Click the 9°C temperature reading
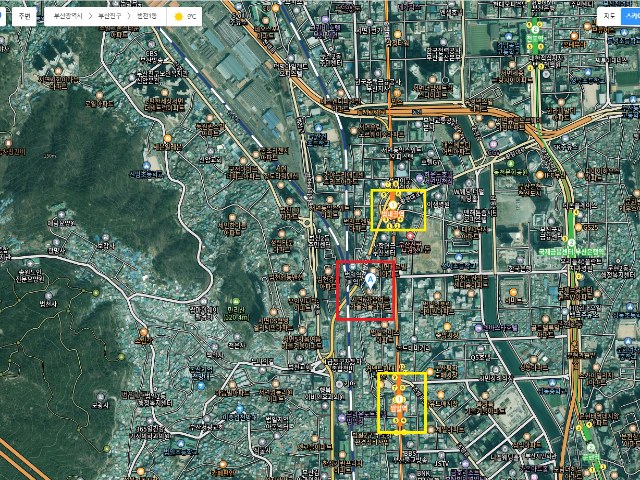Screen dimensions: 640x480 192,17
